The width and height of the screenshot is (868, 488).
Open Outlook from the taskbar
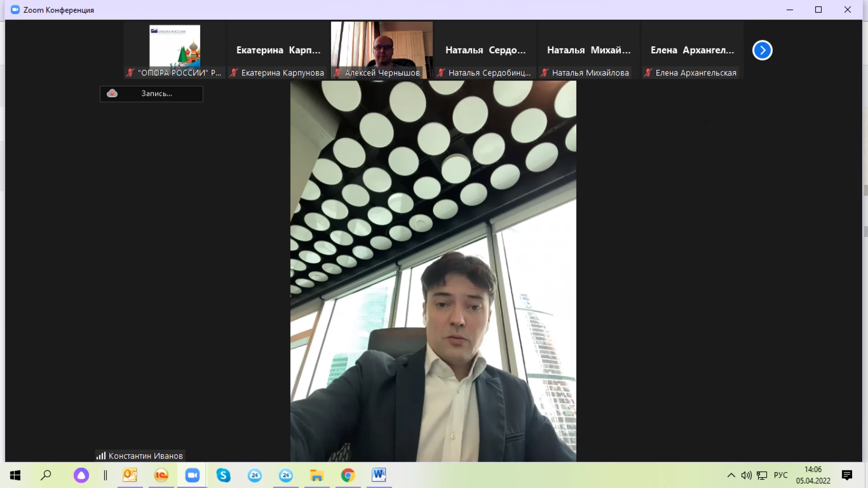coord(130,475)
